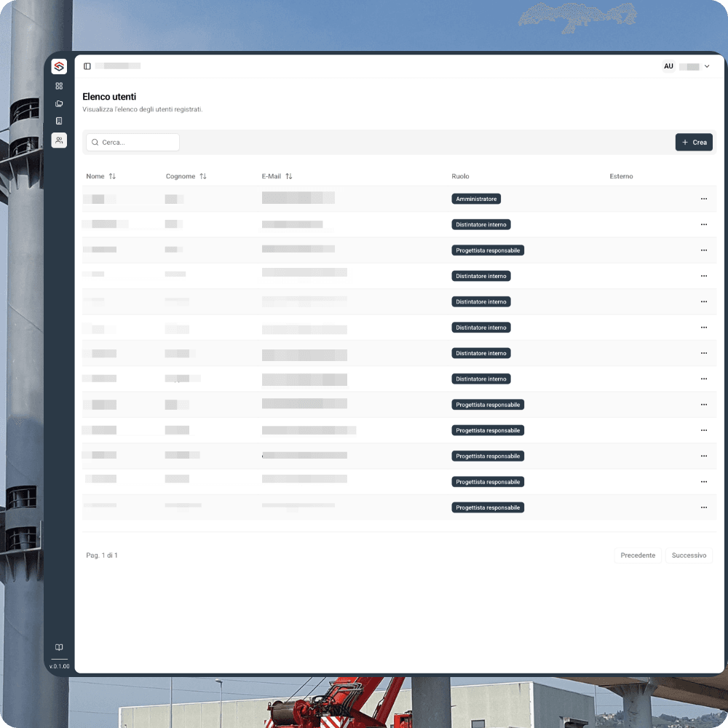Click the search magnifier icon in Cerca field

[95, 142]
